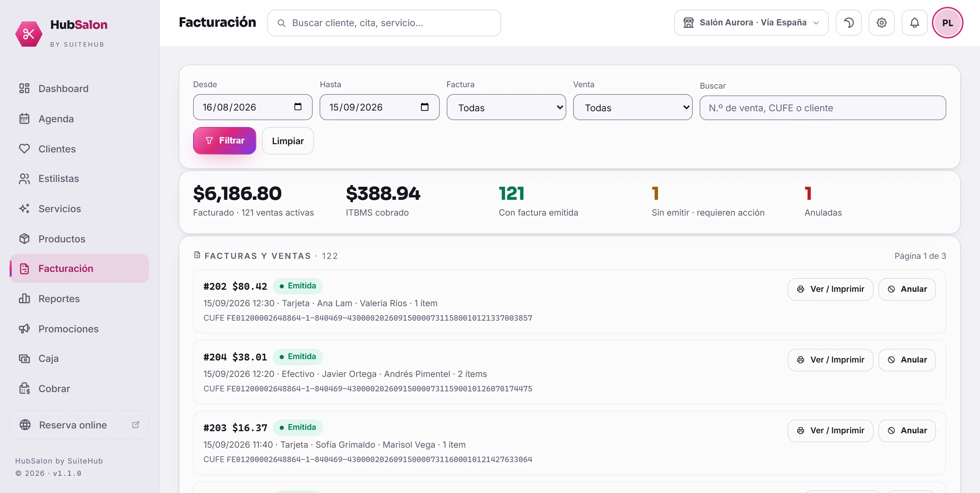
Task: Open the Agenda section
Action: [x=79, y=118]
